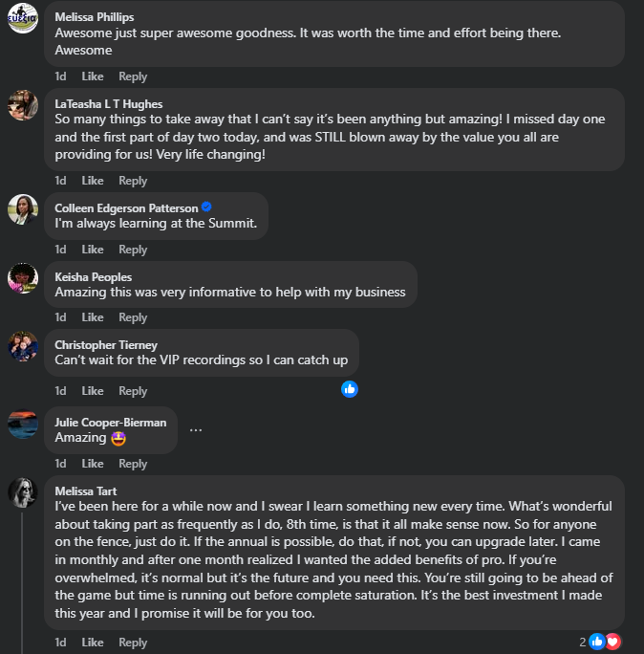644x654 pixels.
Task: Click Colleen Edgerson Patterson's profile photo
Action: [23, 209]
